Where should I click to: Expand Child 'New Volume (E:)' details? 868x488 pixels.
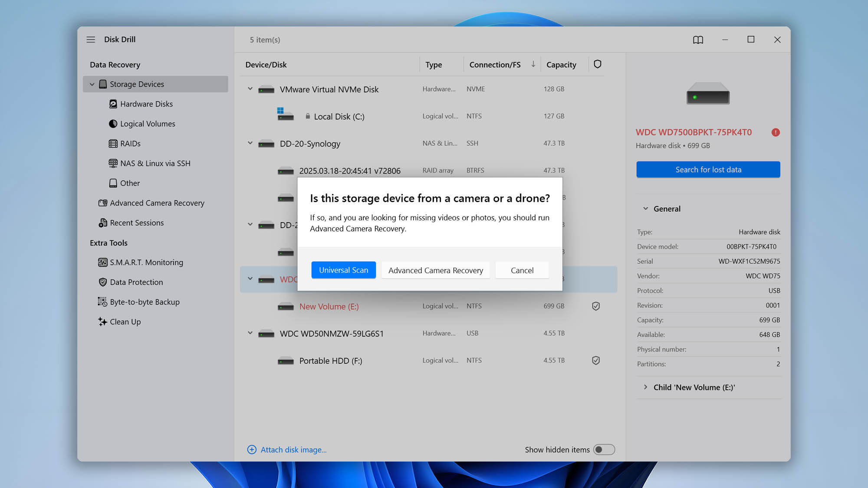tap(645, 387)
